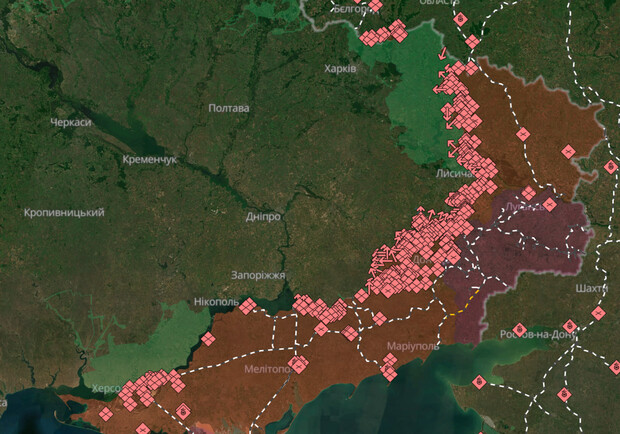Click the lone marker south of Нікополь
The height and width of the screenshot is (434, 620).
[x=208, y=338]
